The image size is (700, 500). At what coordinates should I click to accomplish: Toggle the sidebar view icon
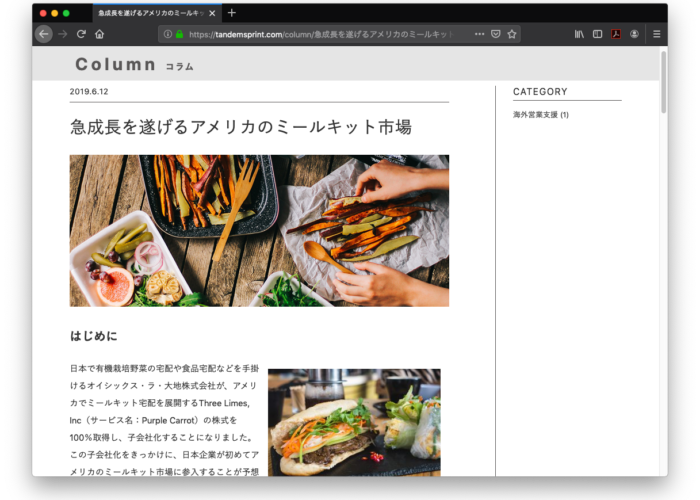(597, 34)
